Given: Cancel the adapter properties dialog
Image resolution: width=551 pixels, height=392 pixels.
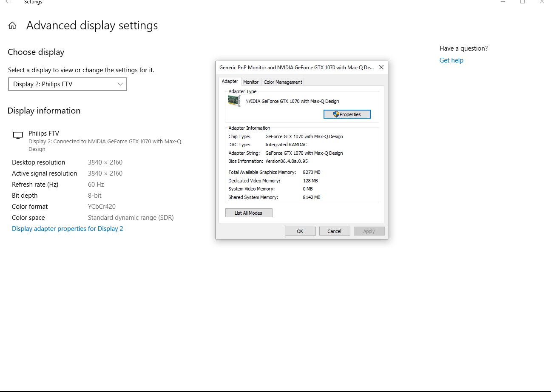Looking at the screenshot, I should [x=334, y=231].
